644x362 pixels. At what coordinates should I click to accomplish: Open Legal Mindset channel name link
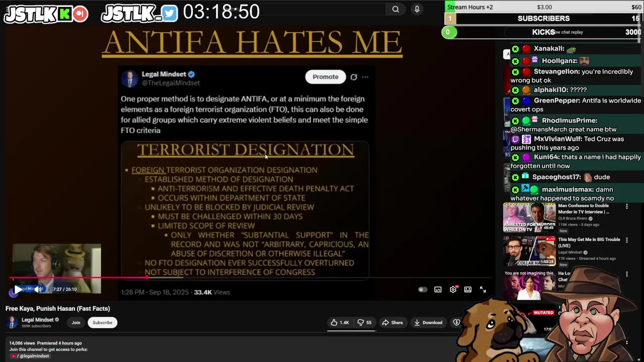(x=37, y=320)
